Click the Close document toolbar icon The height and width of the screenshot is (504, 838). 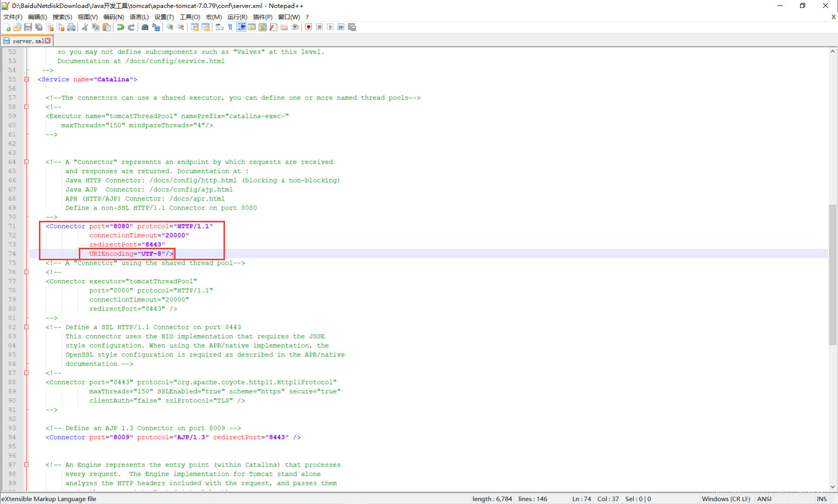click(x=50, y=27)
